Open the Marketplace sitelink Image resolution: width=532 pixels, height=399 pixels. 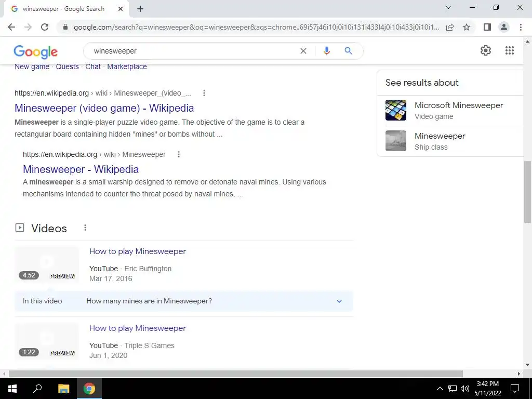pyautogui.click(x=127, y=67)
